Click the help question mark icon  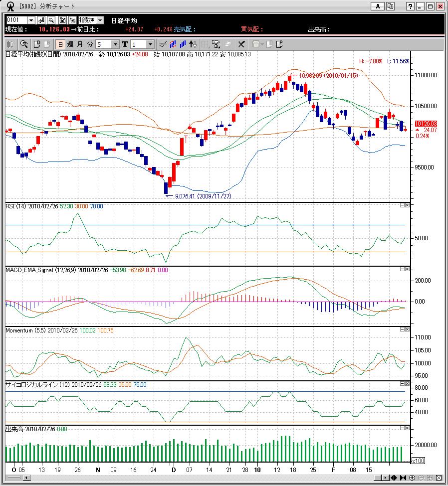[410, 6]
